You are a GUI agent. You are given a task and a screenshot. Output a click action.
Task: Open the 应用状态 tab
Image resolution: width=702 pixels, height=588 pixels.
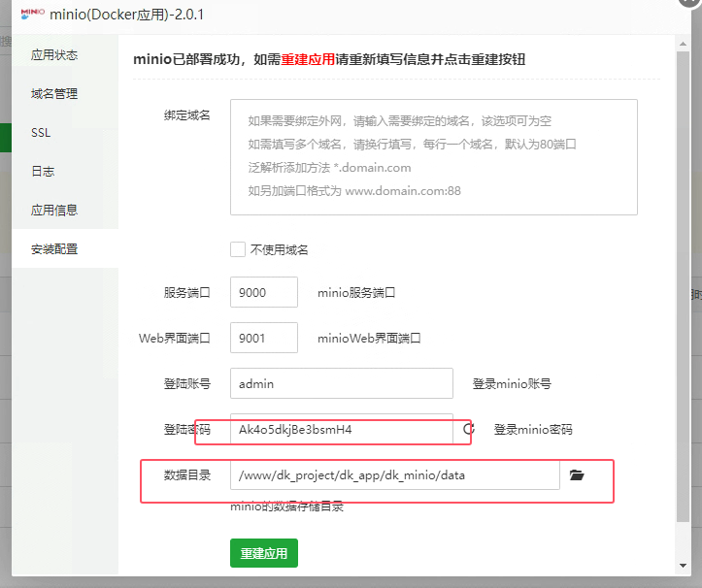pyautogui.click(x=65, y=54)
